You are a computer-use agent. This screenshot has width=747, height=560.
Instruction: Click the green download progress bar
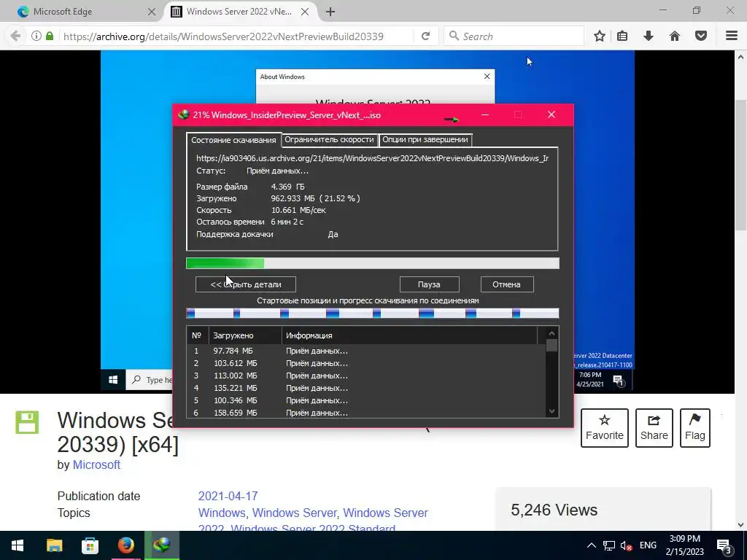click(x=373, y=263)
